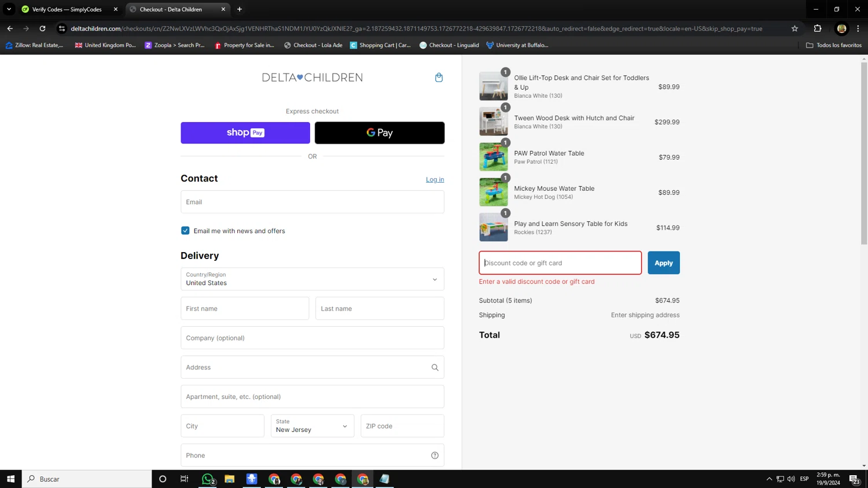This screenshot has height=488, width=868.
Task: Click the phone field help icon
Action: tap(435, 456)
